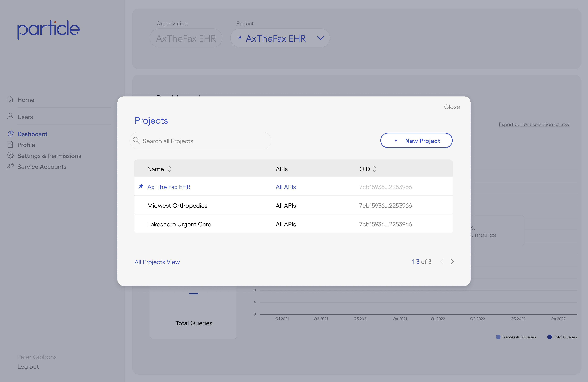Click the Service Accounts key icon
Viewport: 588px width, 382px height.
pyautogui.click(x=10, y=166)
